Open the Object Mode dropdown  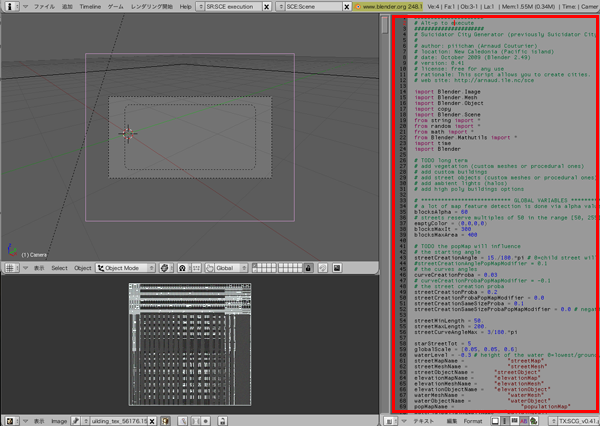[126, 268]
